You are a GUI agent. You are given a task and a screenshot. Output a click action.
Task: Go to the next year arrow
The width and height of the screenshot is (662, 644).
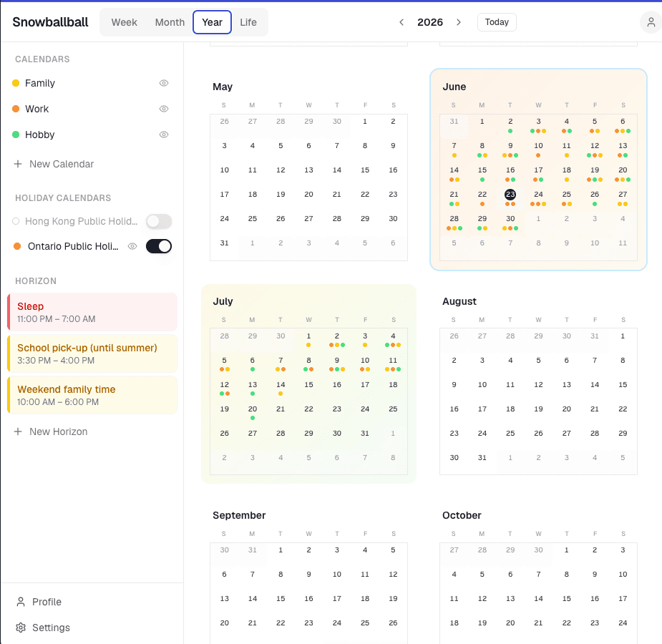(459, 22)
